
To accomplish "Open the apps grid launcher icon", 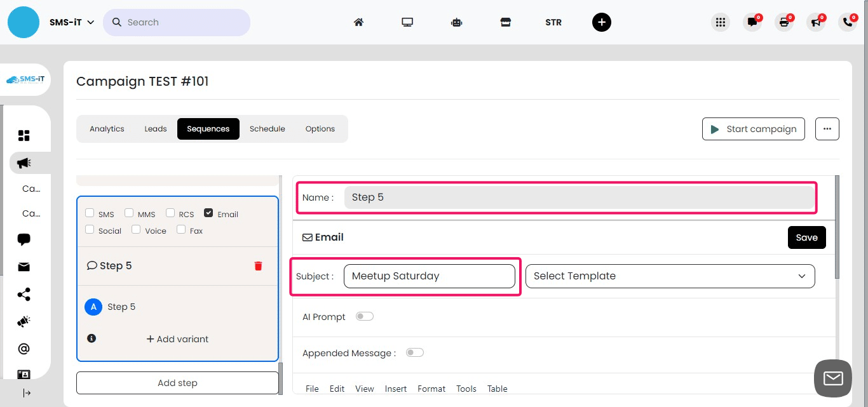I will coord(721,22).
